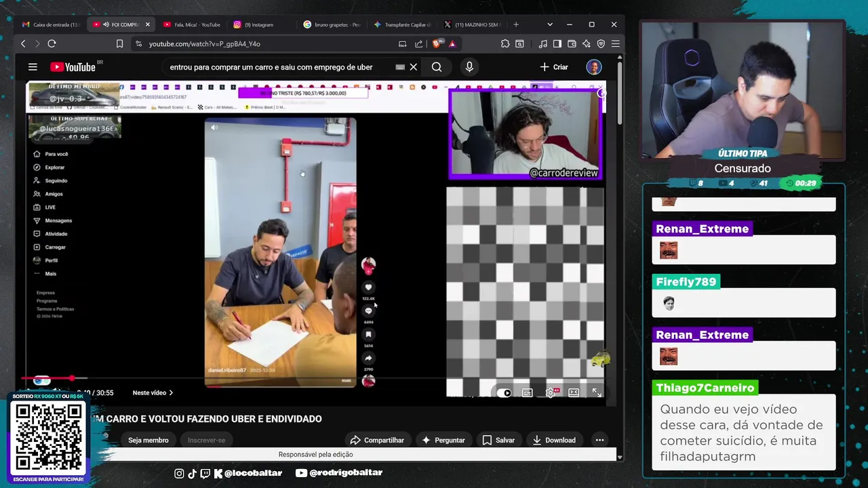Viewport: 868px width, 488px height.
Task: Select Explorar in the TikTok sidebar
Action: pos(49,167)
